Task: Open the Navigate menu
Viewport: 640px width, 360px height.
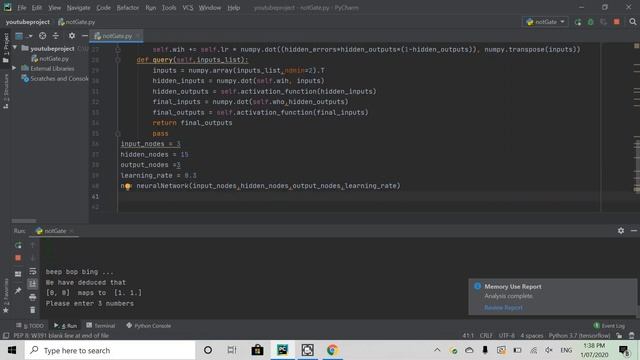Action: pyautogui.click(x=78, y=8)
